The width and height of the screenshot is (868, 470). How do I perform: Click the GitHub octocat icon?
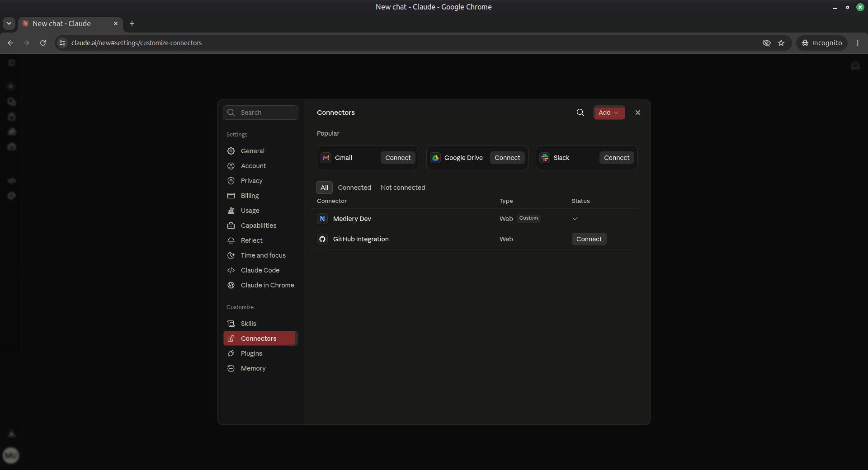pyautogui.click(x=322, y=239)
